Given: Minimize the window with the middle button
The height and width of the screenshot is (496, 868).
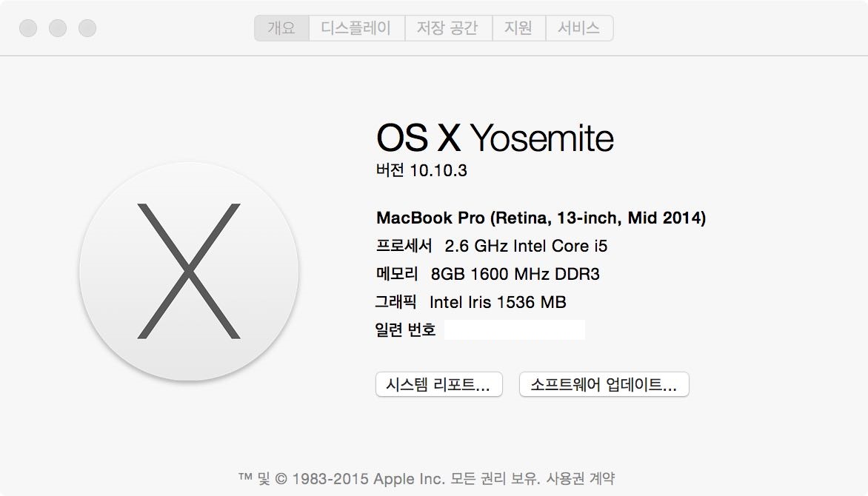Looking at the screenshot, I should click(x=58, y=28).
